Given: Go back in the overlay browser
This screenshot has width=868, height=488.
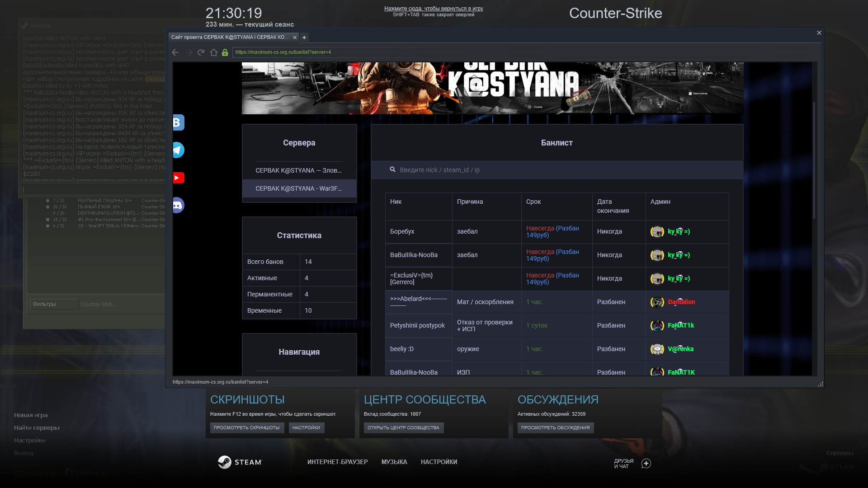Looking at the screenshot, I should coord(175,52).
